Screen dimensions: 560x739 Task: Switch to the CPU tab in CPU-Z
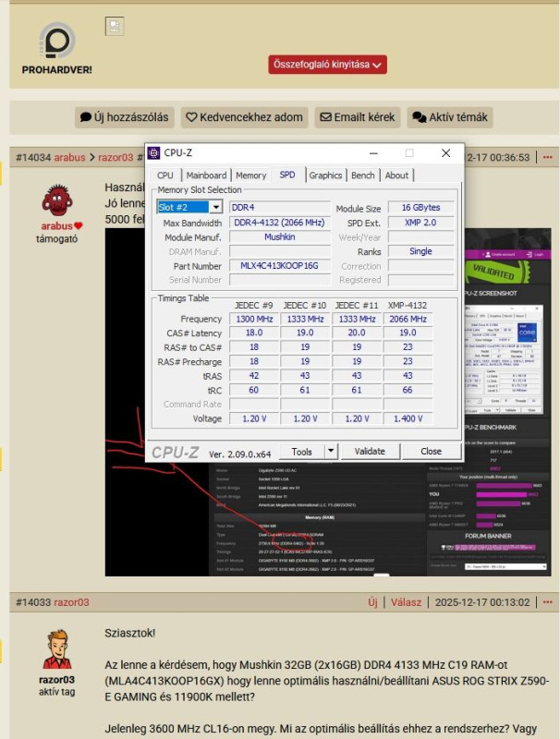(165, 176)
